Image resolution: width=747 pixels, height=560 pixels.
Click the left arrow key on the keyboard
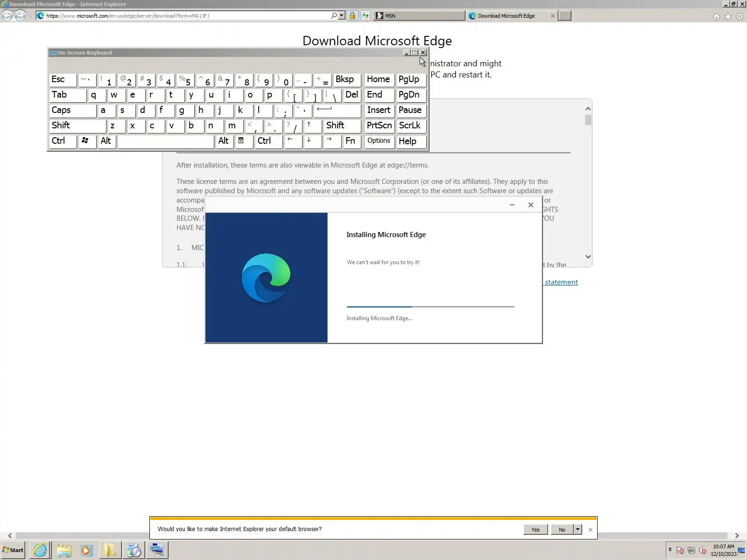click(293, 141)
